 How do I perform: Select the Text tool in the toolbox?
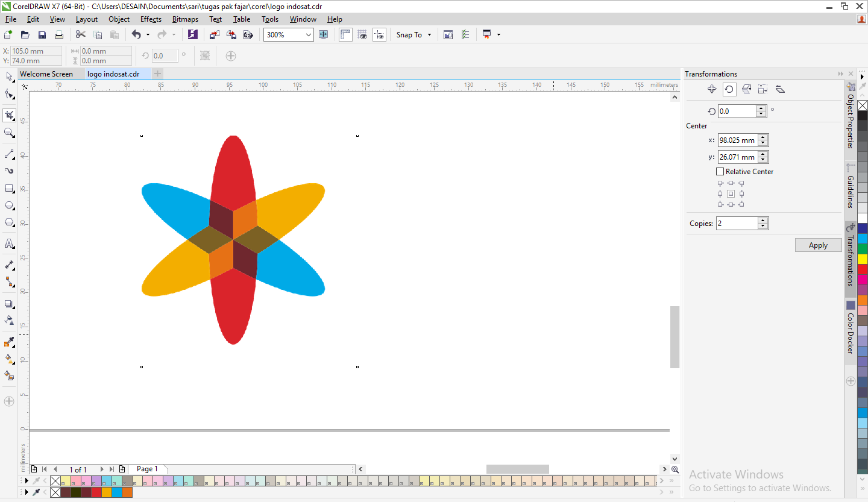tap(9, 244)
